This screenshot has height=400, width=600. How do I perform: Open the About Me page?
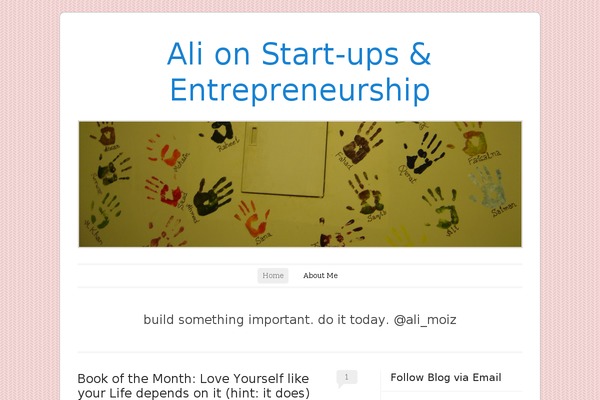click(320, 276)
